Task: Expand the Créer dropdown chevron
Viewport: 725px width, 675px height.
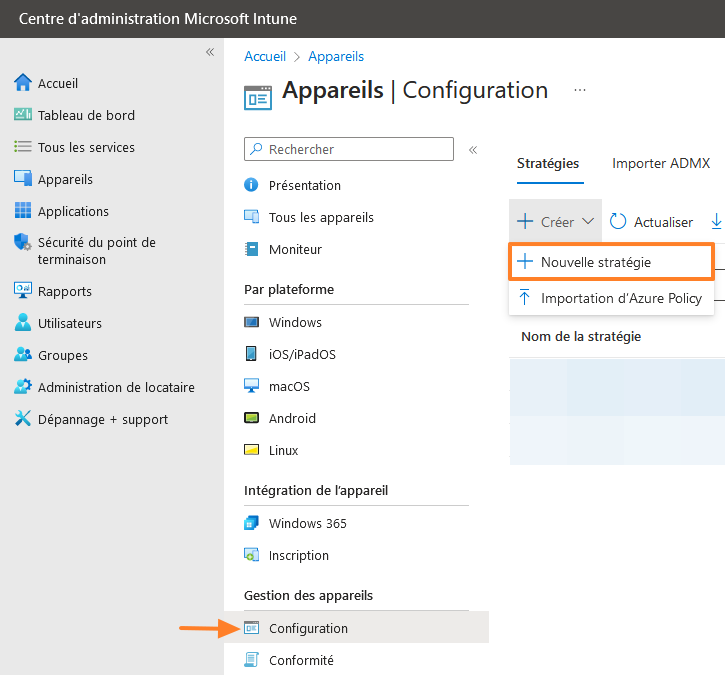Action: point(588,221)
